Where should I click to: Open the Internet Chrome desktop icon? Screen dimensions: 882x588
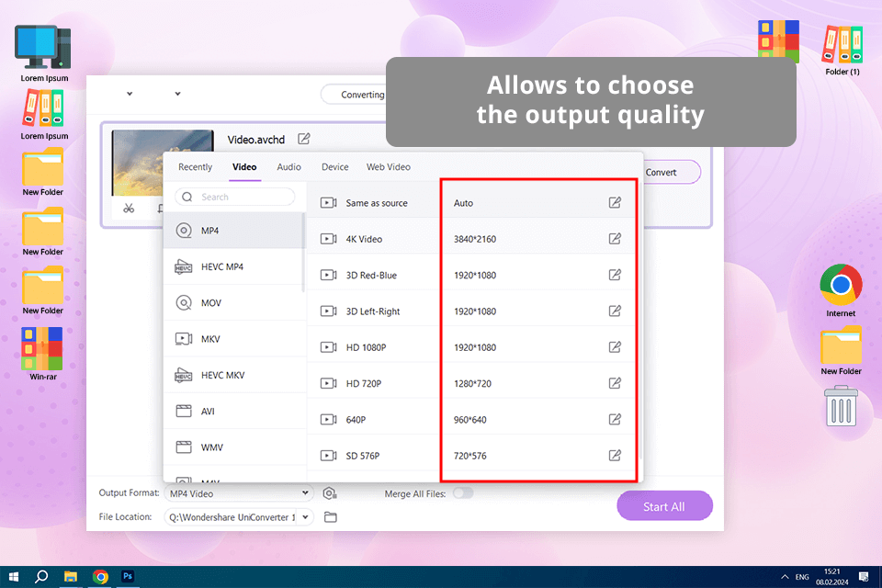[841, 290]
